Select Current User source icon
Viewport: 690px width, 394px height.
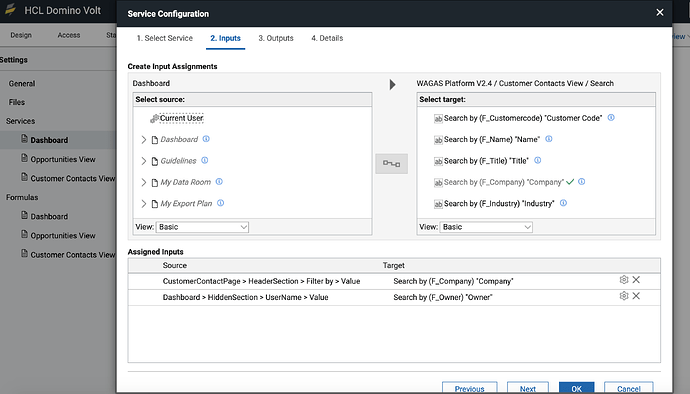[x=154, y=118]
